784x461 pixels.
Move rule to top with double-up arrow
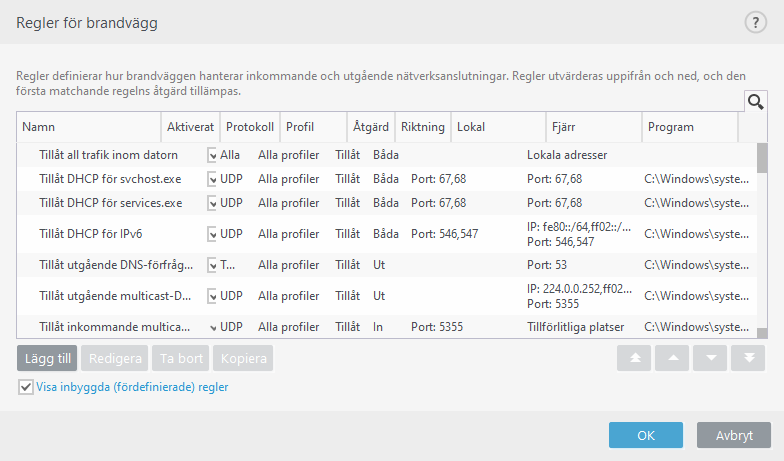[635, 359]
